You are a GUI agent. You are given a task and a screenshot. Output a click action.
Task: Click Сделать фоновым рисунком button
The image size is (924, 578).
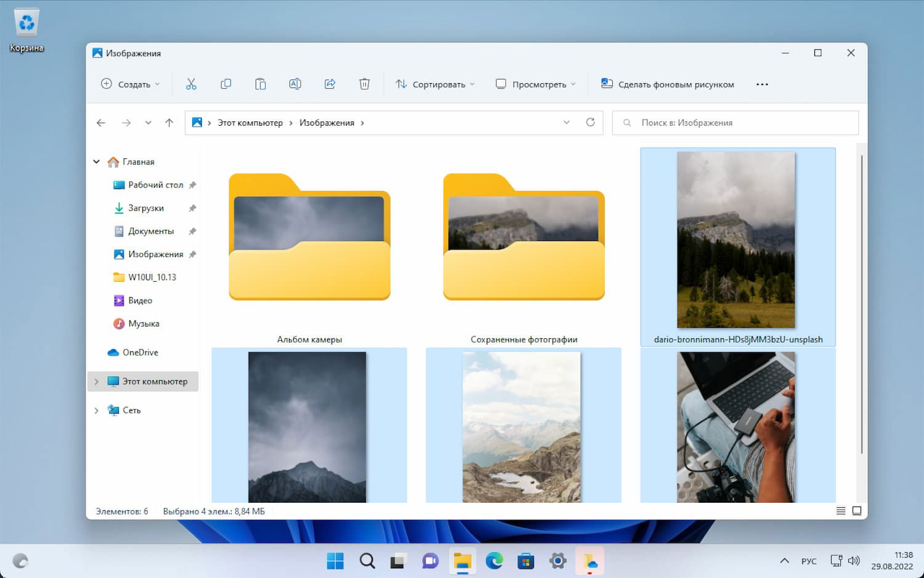pos(668,84)
